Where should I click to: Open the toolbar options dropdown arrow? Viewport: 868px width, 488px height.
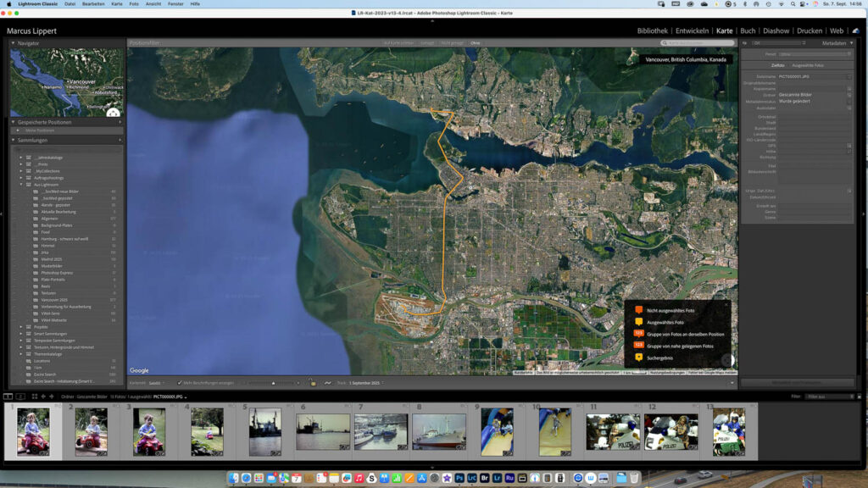click(x=732, y=383)
